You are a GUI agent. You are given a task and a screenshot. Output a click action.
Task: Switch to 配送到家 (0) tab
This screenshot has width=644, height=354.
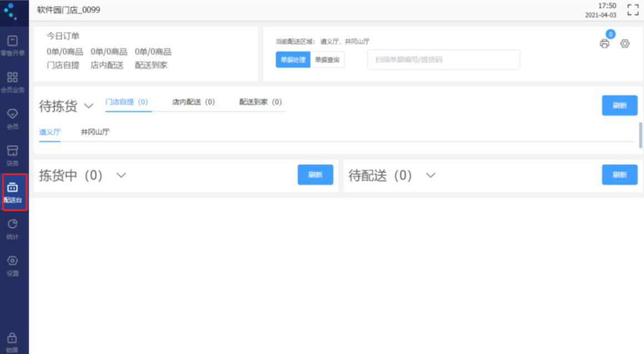point(260,102)
